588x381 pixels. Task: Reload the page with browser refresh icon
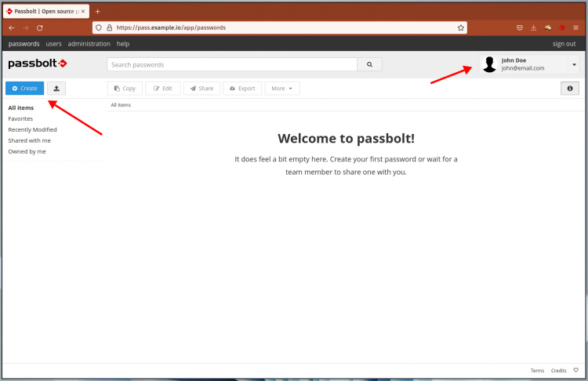click(x=40, y=27)
